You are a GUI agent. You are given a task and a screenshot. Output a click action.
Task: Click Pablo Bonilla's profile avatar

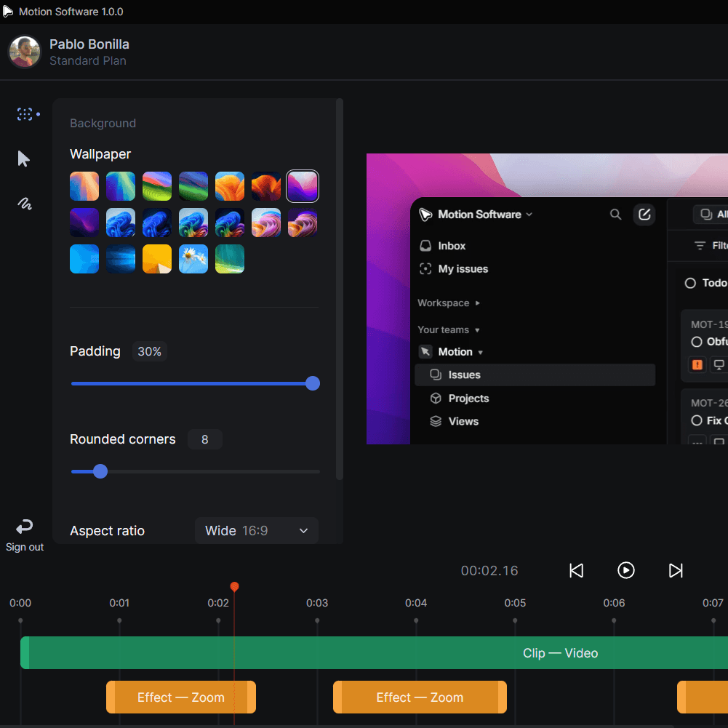(x=24, y=52)
